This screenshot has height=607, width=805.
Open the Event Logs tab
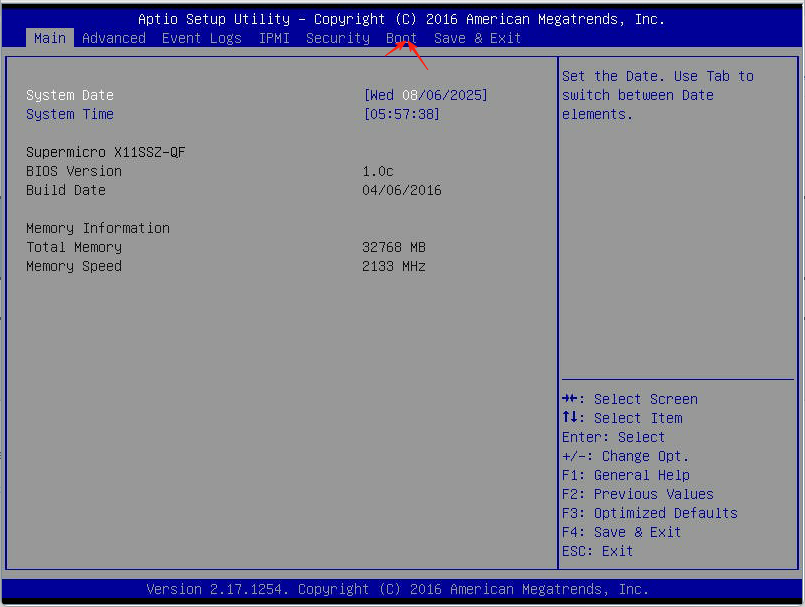[202, 38]
